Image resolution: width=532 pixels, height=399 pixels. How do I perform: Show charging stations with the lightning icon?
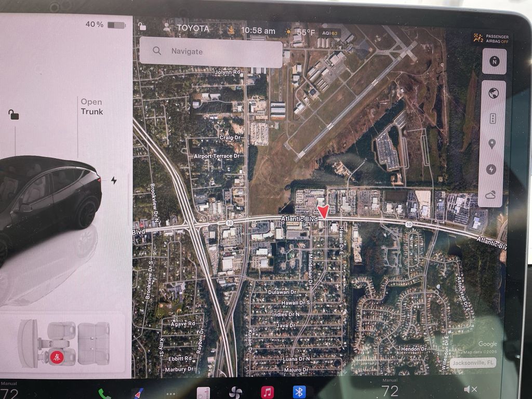click(491, 169)
